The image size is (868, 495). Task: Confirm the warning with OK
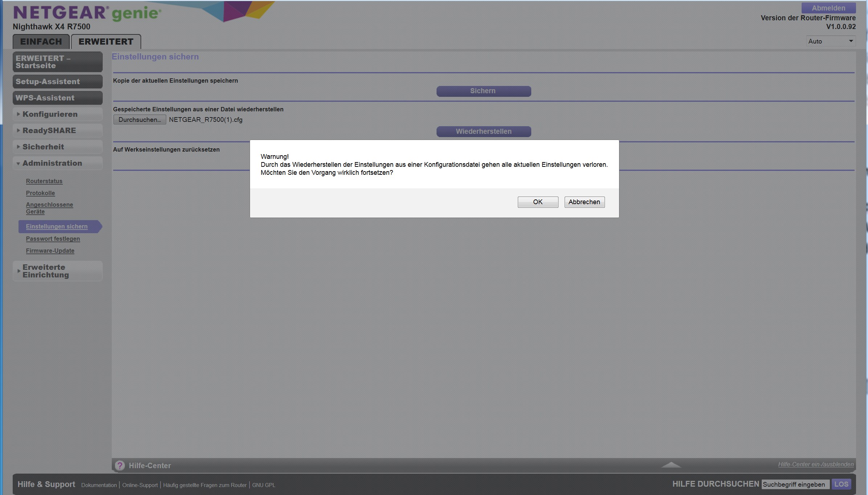(x=537, y=202)
